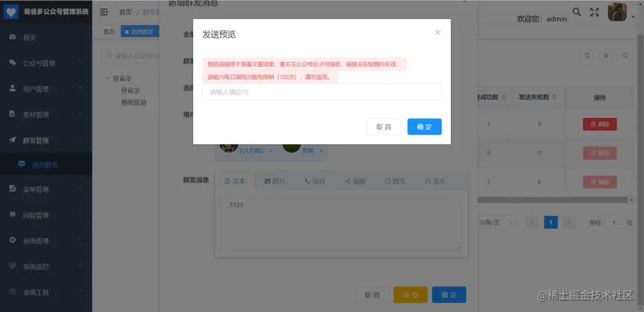Click the 易省多 heart logo icon

click(11, 13)
